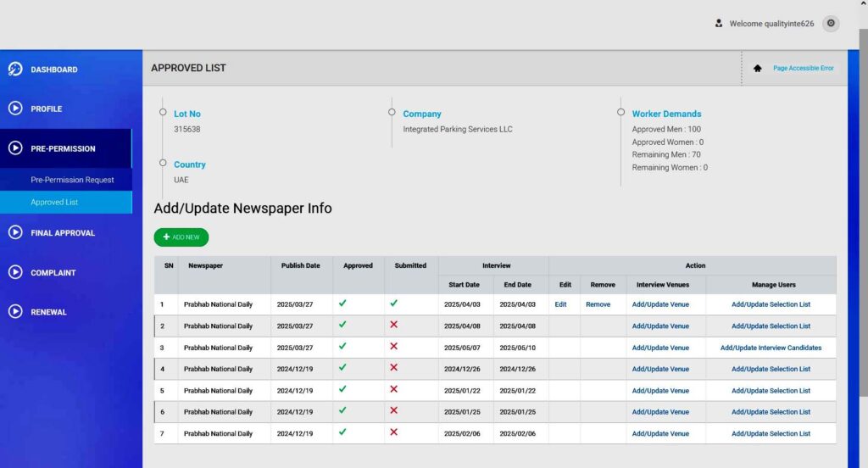Click Remove link for row 1
The image size is (868, 468).
[598, 304]
